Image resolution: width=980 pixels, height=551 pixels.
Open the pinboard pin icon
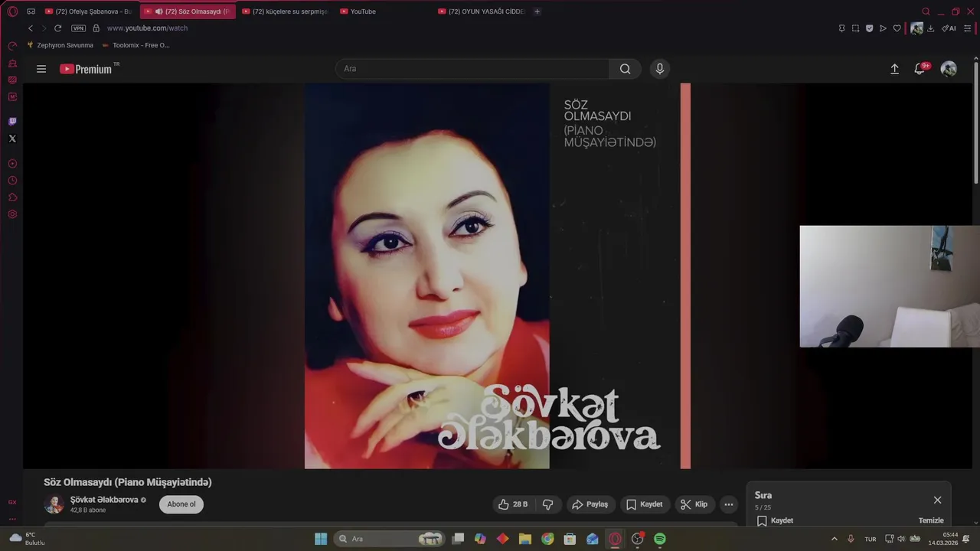coord(841,28)
